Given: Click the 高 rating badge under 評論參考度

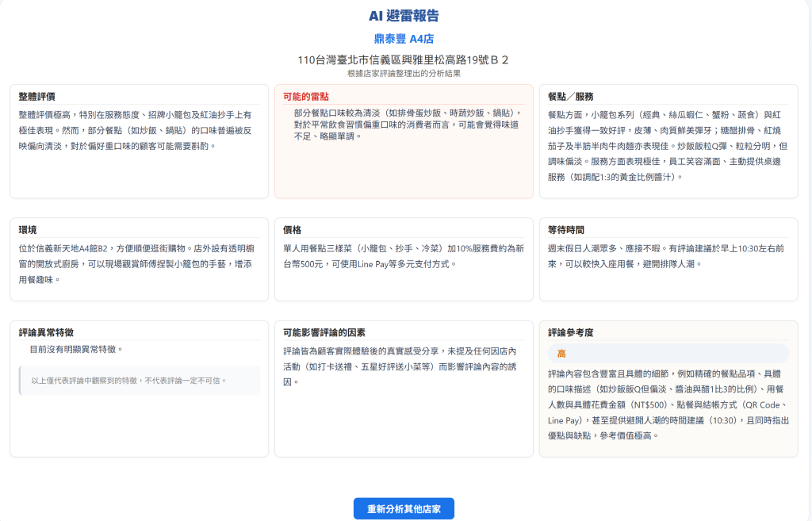Looking at the screenshot, I should click(668, 353).
